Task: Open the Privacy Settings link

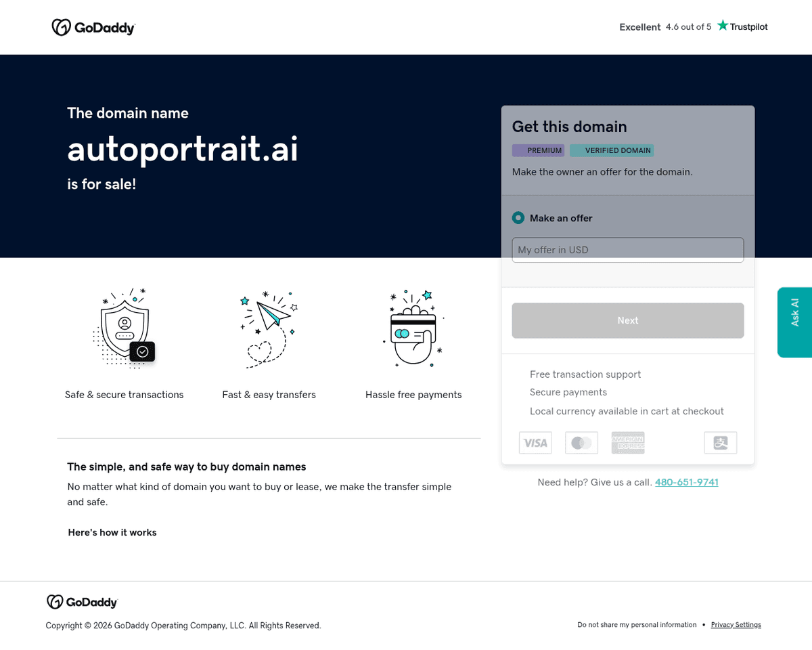Action: [x=736, y=625]
